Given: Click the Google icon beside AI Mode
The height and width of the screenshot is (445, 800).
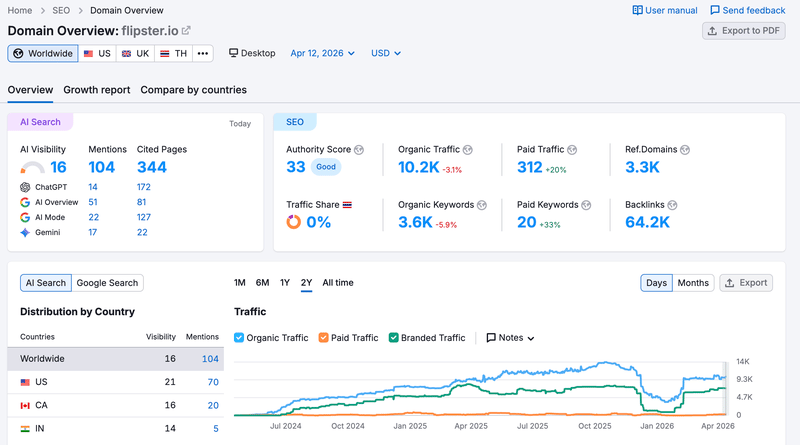Looking at the screenshot, I should click(25, 217).
